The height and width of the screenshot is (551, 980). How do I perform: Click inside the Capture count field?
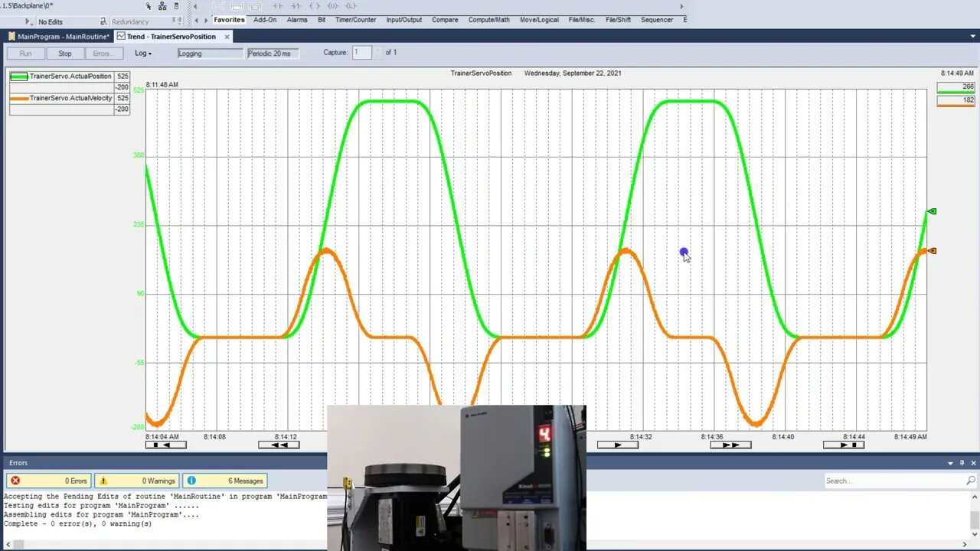click(361, 52)
